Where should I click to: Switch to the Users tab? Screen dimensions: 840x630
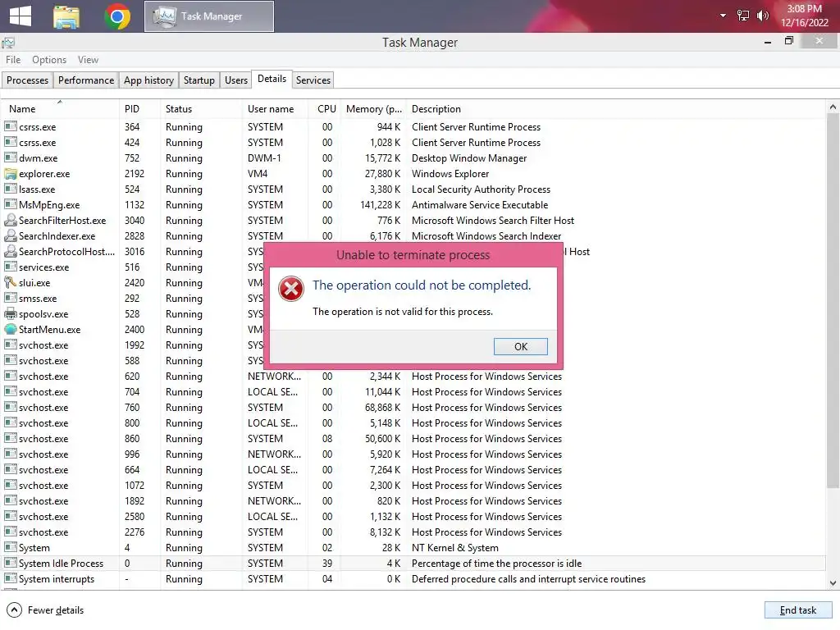point(235,80)
